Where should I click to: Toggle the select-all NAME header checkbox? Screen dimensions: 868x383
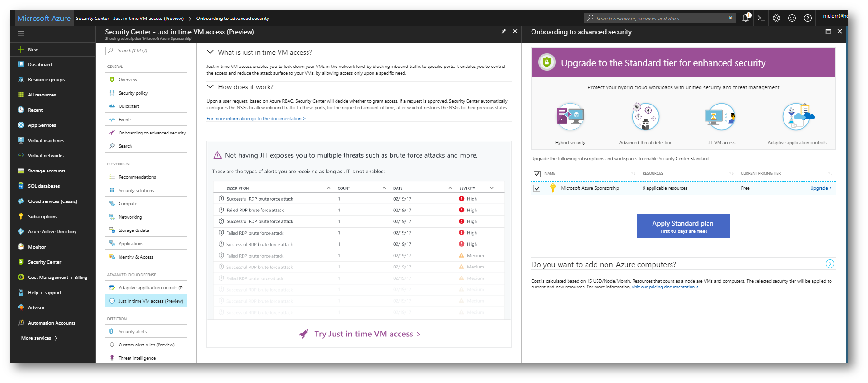[537, 174]
